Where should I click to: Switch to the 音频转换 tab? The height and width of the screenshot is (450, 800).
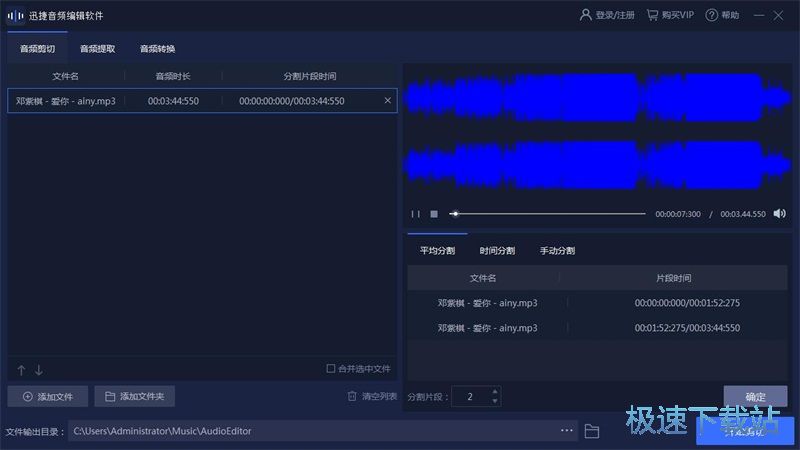(x=158, y=48)
